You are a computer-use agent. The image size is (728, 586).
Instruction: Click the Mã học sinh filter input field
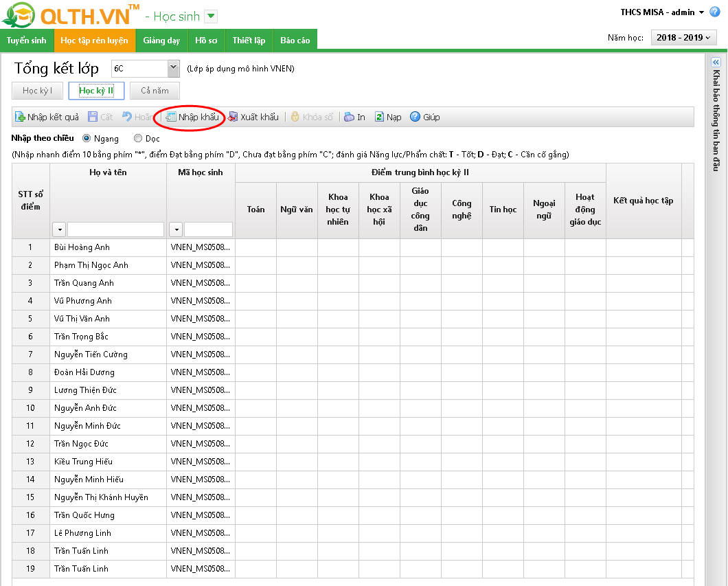click(208, 229)
